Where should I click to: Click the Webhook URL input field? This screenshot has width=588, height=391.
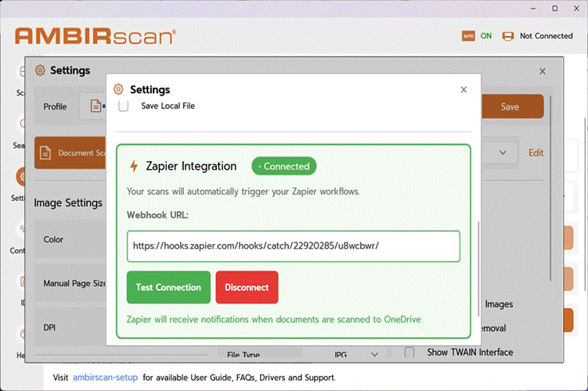[x=294, y=246]
